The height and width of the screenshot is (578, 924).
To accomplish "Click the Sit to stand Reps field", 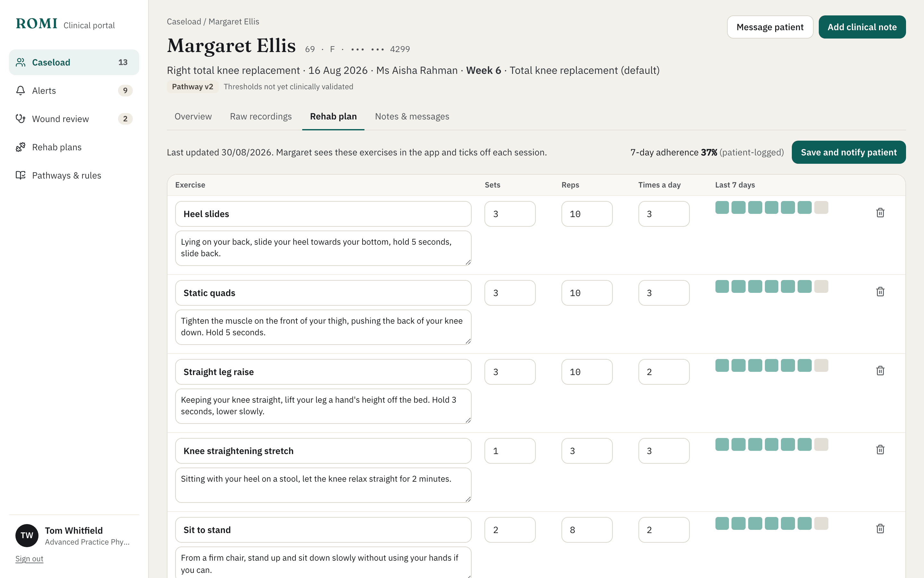I will [587, 530].
